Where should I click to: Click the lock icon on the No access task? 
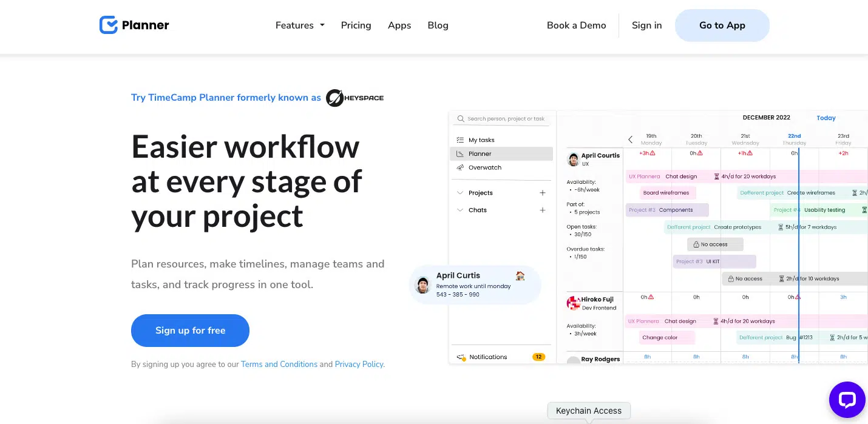697,244
